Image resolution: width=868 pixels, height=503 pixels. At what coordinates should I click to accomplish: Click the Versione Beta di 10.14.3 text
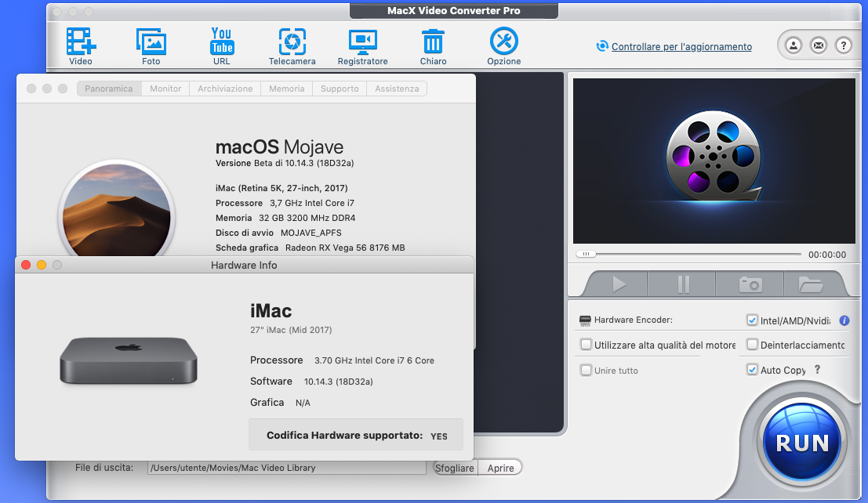point(285,163)
